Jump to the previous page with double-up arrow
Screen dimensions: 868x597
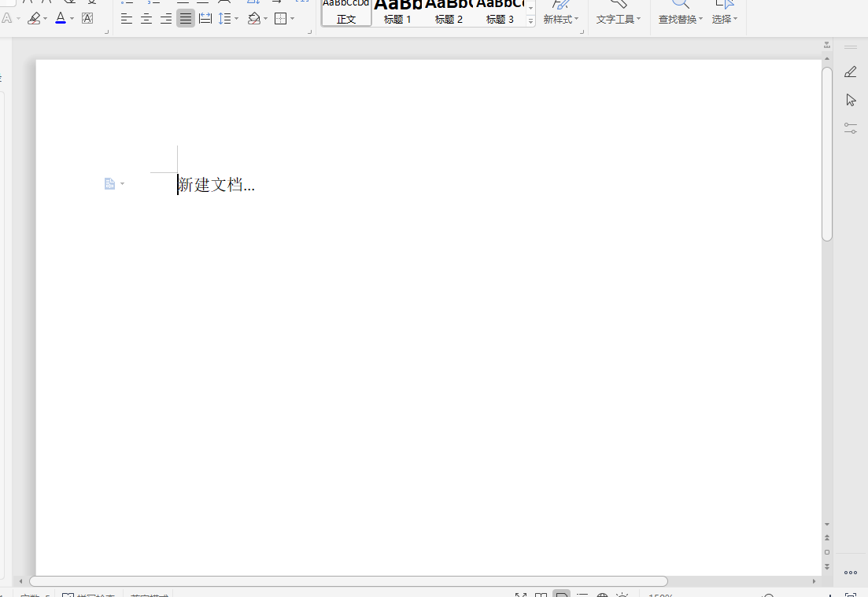click(x=827, y=538)
